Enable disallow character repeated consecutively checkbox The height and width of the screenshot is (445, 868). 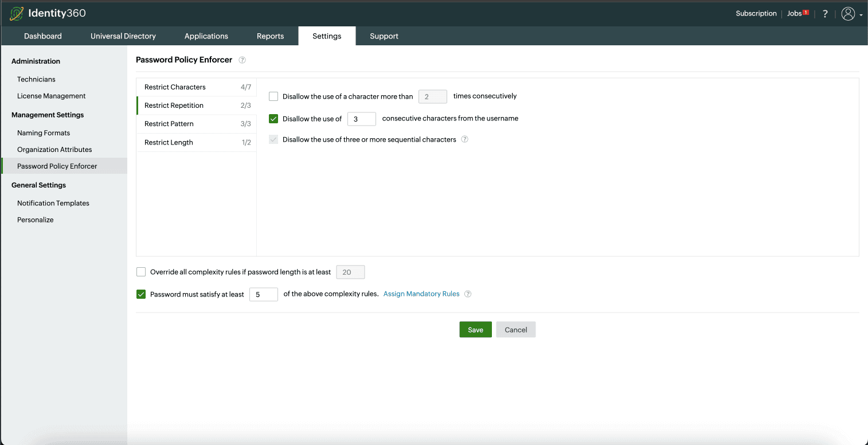point(273,96)
